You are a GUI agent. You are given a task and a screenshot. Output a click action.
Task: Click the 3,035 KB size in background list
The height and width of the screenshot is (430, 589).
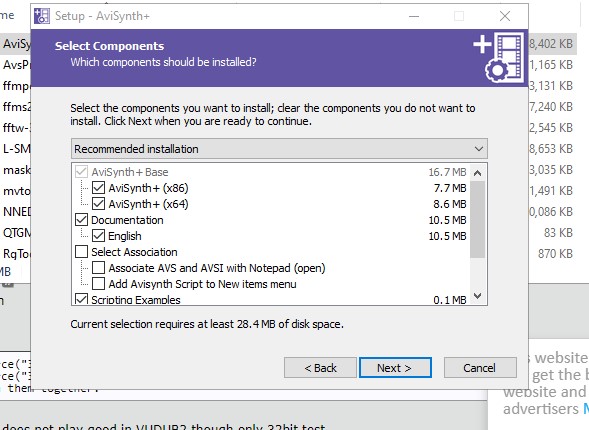[551, 170]
